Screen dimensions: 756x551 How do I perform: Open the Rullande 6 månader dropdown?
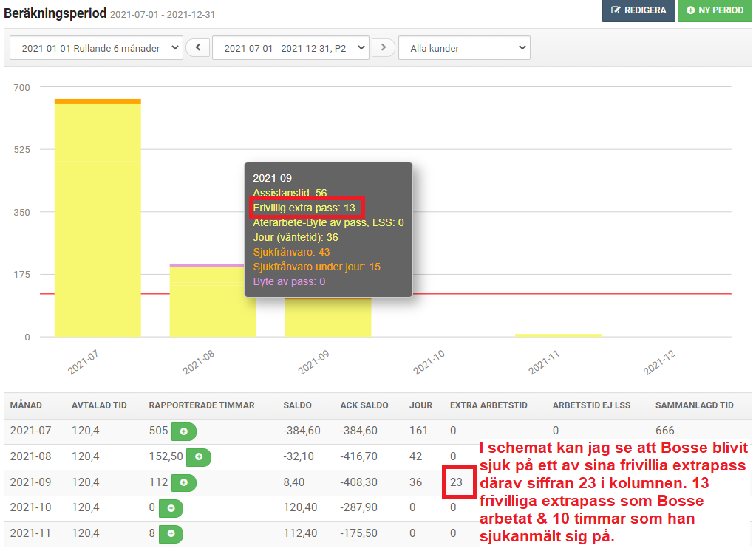coord(96,48)
